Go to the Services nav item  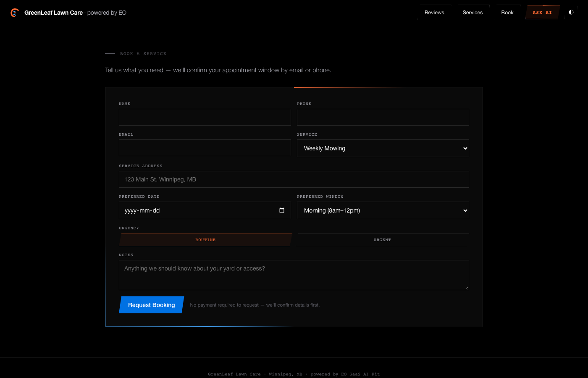click(472, 13)
